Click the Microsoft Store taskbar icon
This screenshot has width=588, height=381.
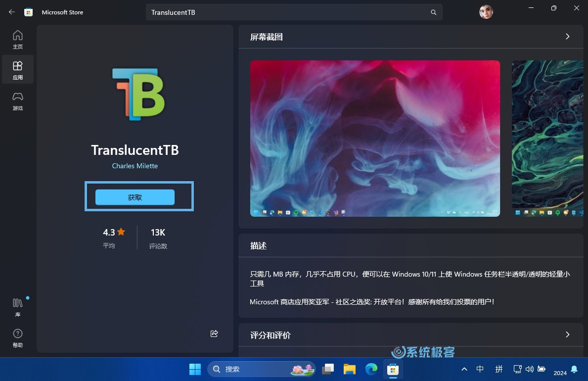[393, 369]
